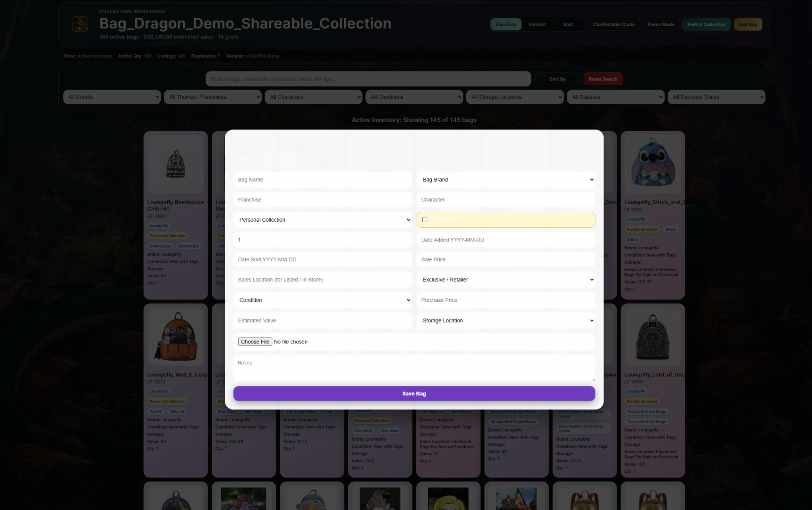The image size is (812, 510).
Task: Tick the Grail Bag checkbox
Action: (x=425, y=220)
